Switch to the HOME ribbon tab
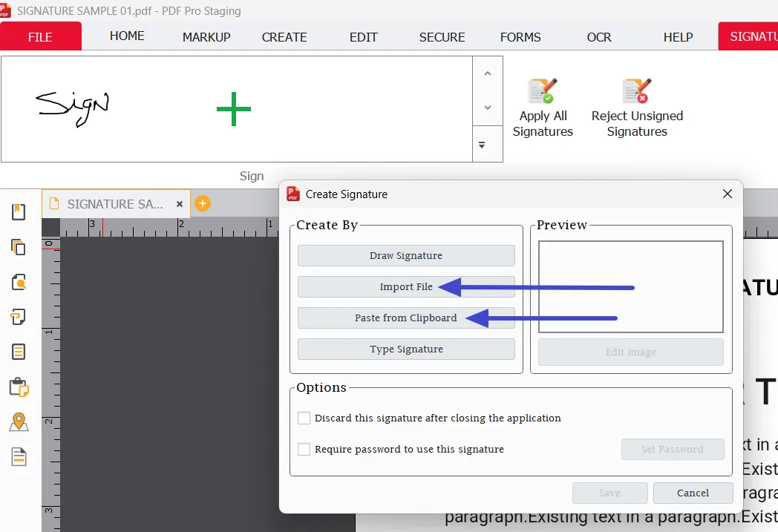 [127, 36]
